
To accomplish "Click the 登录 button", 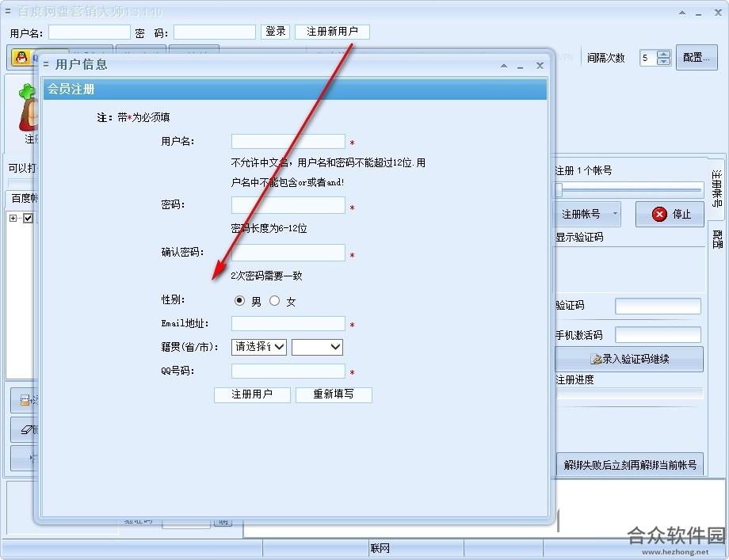I will coord(275,32).
